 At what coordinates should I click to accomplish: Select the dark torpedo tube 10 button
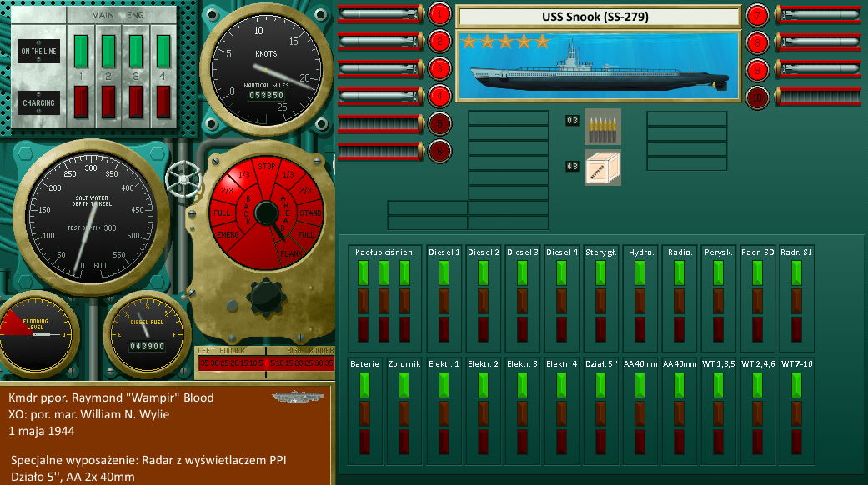pyautogui.click(x=756, y=97)
